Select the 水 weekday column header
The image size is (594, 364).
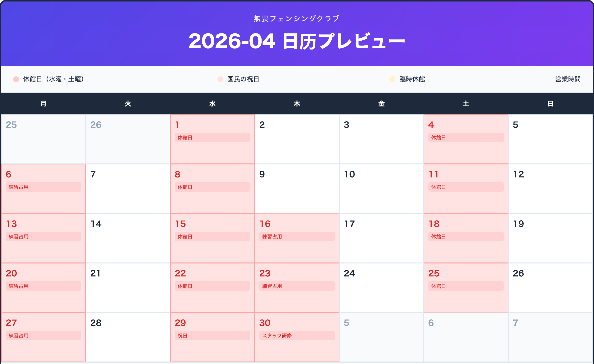click(212, 104)
